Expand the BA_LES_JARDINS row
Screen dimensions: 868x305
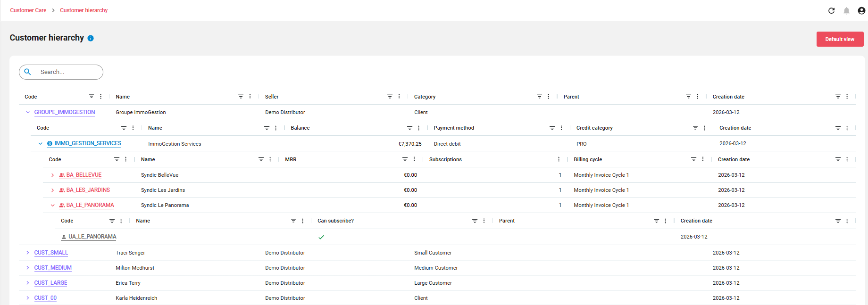52,190
